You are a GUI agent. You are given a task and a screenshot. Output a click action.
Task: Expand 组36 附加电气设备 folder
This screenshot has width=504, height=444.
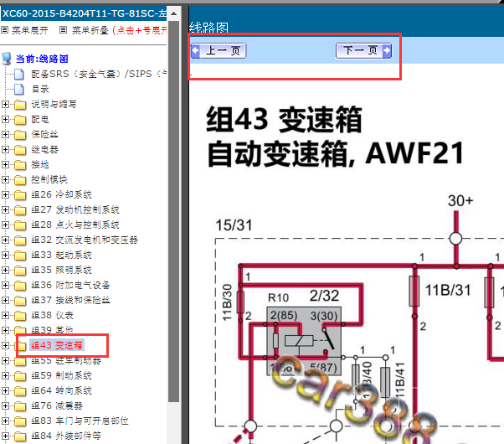click(x=5, y=285)
